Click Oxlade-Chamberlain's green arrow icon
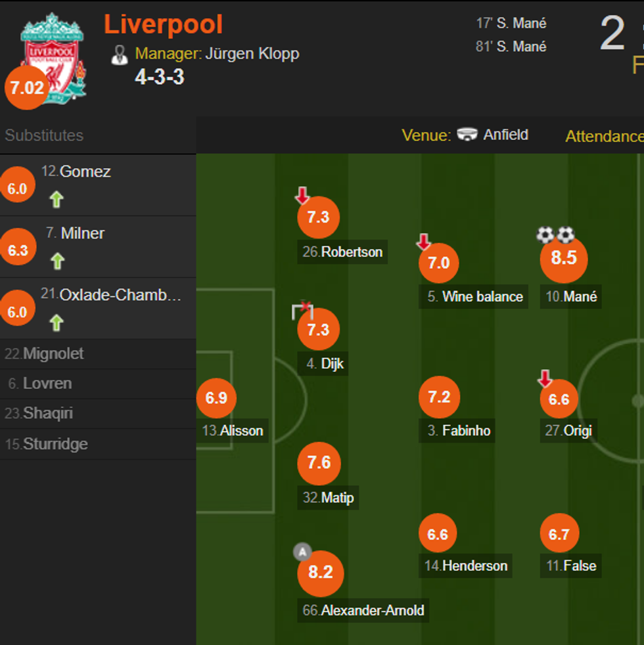This screenshot has height=645, width=644. tap(57, 322)
